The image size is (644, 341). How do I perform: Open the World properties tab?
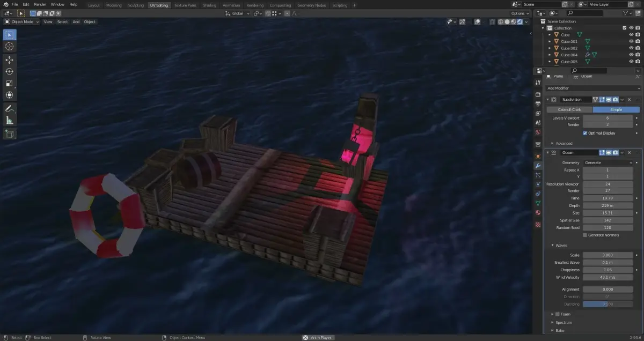click(538, 132)
